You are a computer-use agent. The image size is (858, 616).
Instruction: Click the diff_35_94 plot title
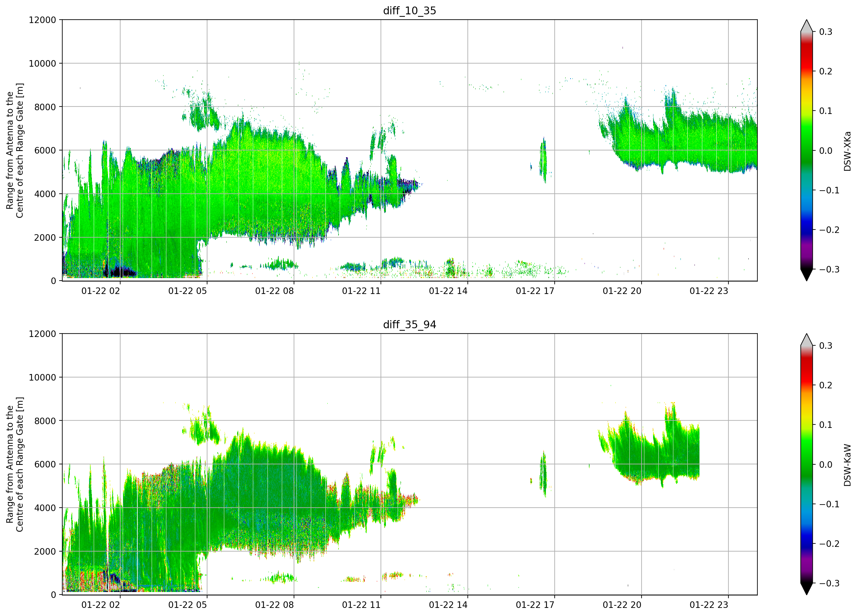pos(410,325)
